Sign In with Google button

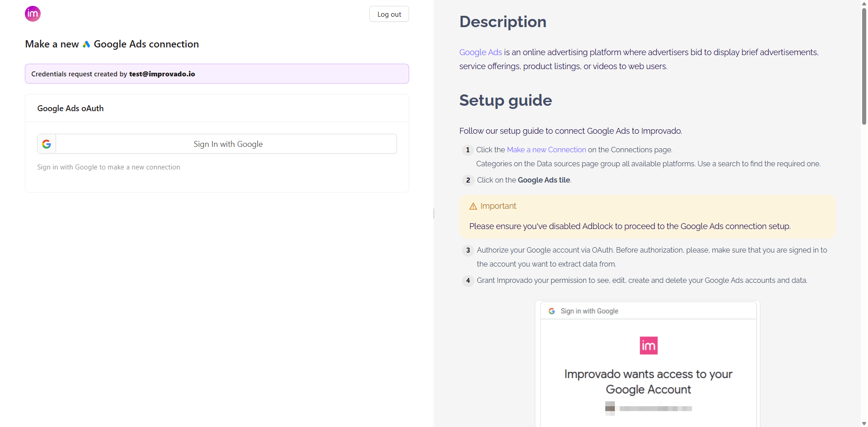(x=217, y=144)
